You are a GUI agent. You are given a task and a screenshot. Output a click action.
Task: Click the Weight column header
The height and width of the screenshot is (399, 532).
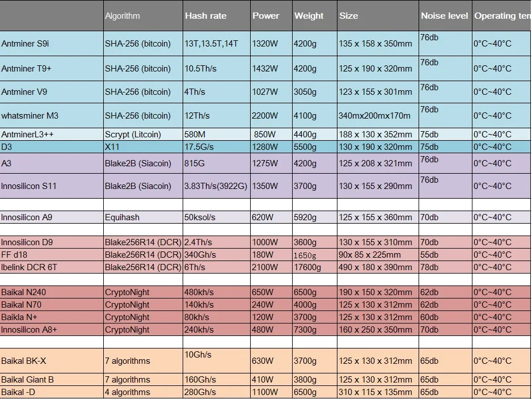pyautogui.click(x=315, y=16)
